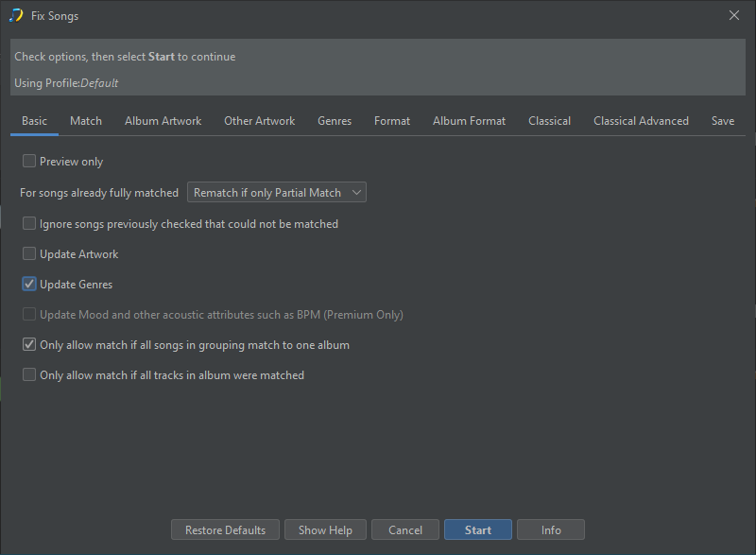Open the Save tab
Image resolution: width=756 pixels, height=555 pixels.
pyautogui.click(x=723, y=121)
